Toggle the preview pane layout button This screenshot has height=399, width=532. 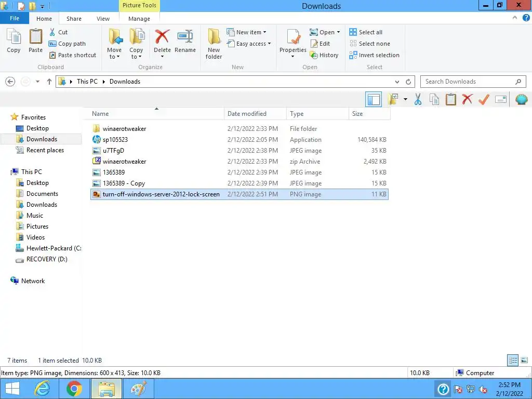pos(374,99)
